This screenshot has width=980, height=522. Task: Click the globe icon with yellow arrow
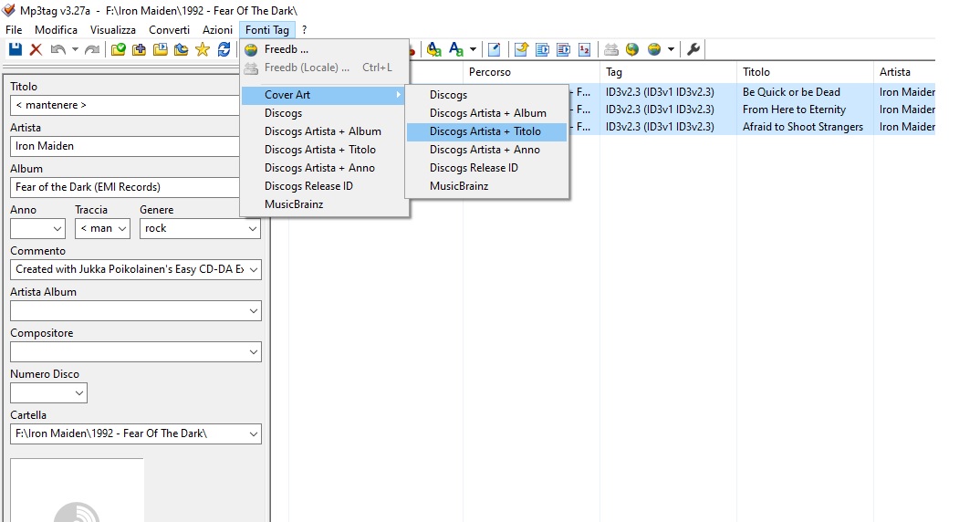point(632,49)
